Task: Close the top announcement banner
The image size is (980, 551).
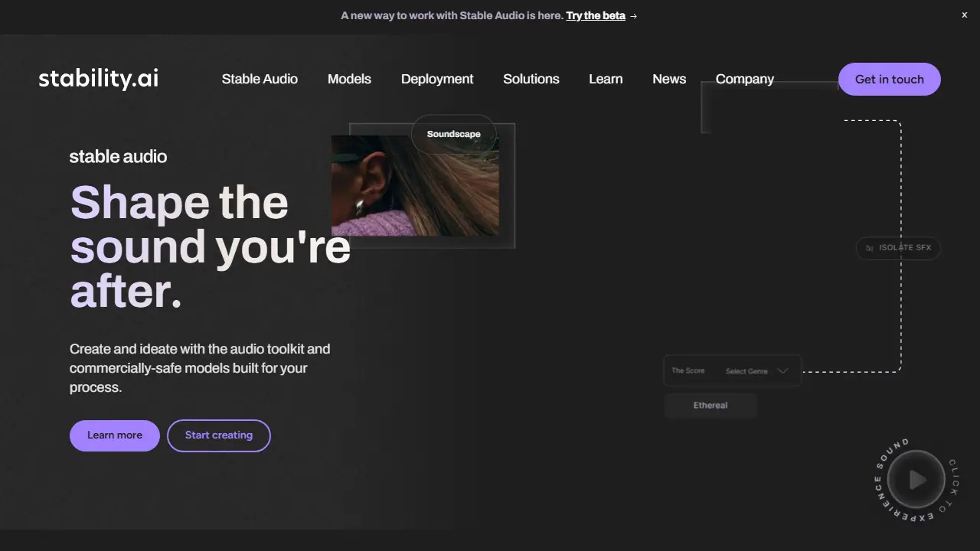Action: point(965,15)
